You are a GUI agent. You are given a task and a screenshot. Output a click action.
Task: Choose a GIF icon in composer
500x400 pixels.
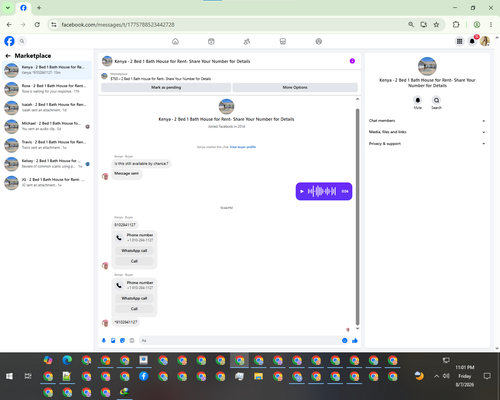(132, 340)
